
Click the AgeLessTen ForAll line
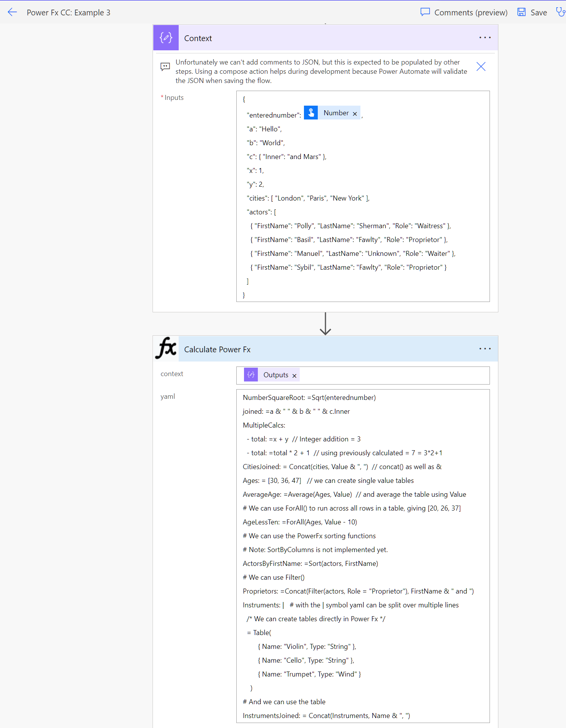(x=300, y=522)
